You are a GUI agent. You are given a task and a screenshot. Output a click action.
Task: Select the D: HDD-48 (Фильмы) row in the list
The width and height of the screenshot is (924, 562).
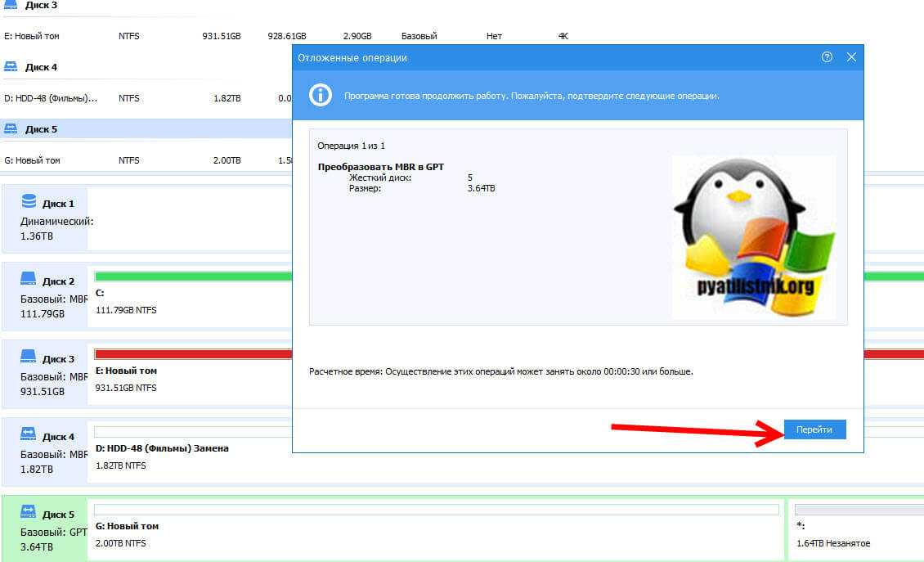click(x=51, y=98)
